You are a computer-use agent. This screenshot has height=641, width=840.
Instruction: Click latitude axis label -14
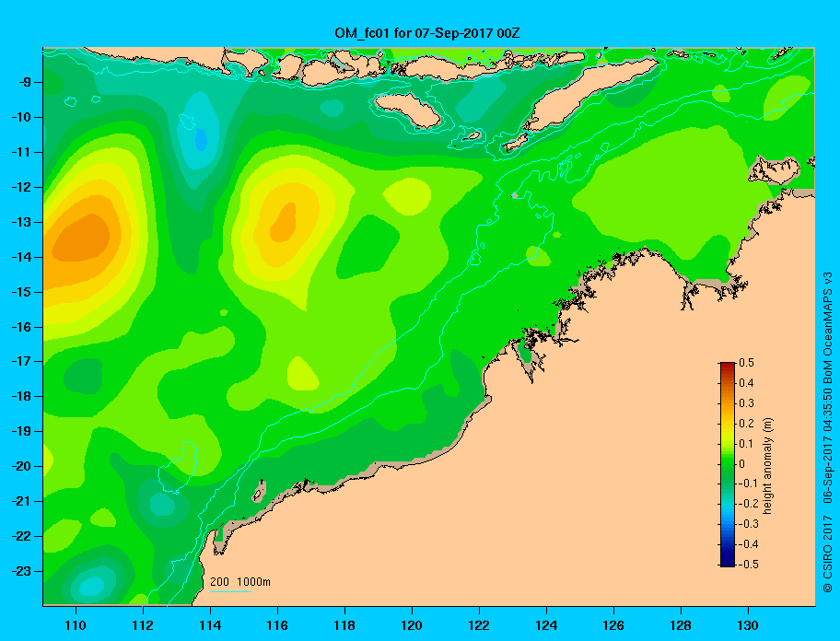click(x=20, y=257)
